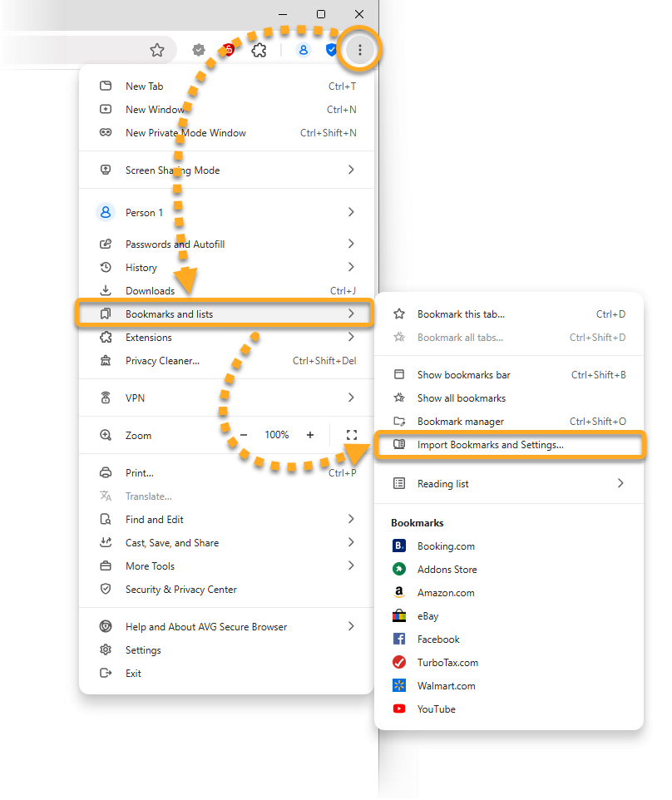
Task: Open the Extensions puzzle piece toolbar icon
Action: 259,51
